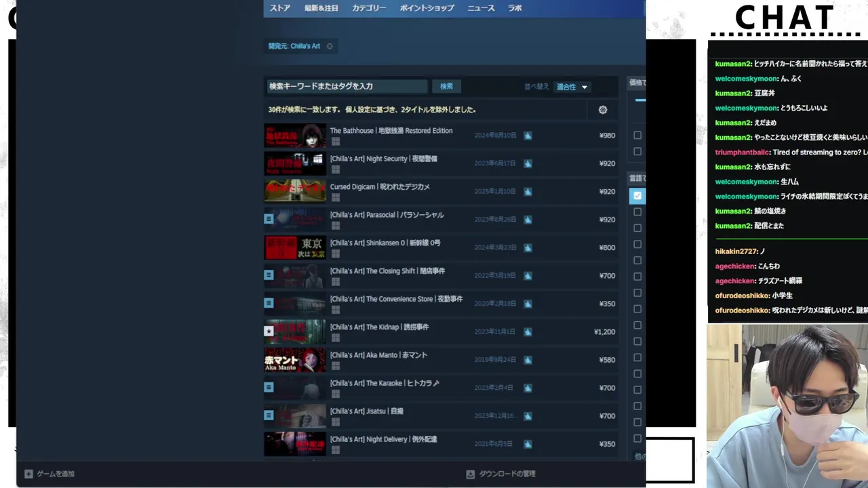This screenshot has width=868, height=488.
Task: Click the in-library badge on The Closing Shift
Action: (269, 275)
